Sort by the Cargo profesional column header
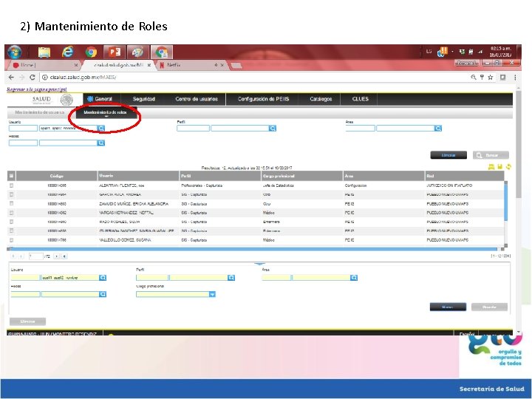This screenshot has width=532, height=399. click(x=302, y=176)
